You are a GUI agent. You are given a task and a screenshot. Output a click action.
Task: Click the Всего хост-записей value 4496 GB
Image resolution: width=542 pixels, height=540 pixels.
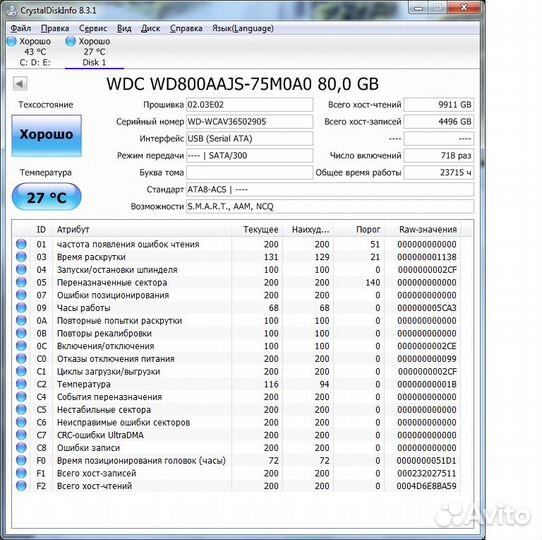click(439, 122)
